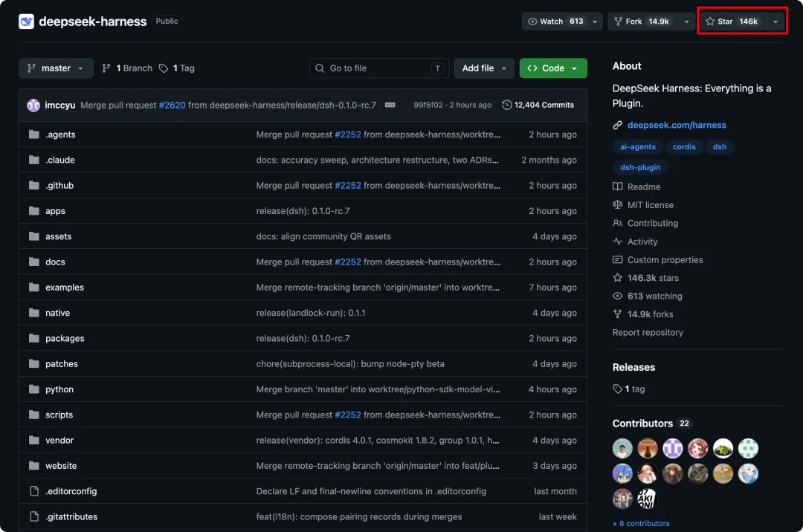
Task: View the 1 Branch link
Action: (127, 68)
